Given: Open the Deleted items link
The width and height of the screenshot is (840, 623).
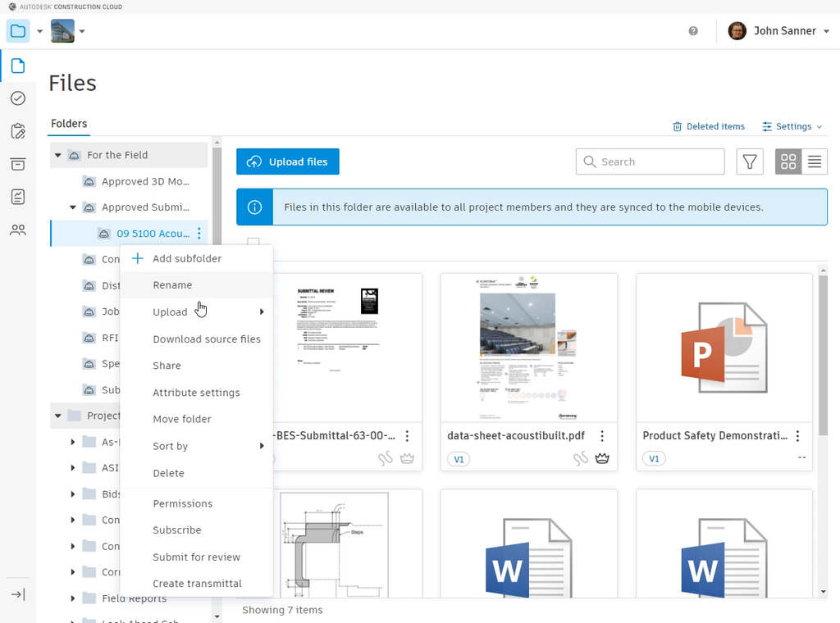Looking at the screenshot, I should pyautogui.click(x=709, y=126).
